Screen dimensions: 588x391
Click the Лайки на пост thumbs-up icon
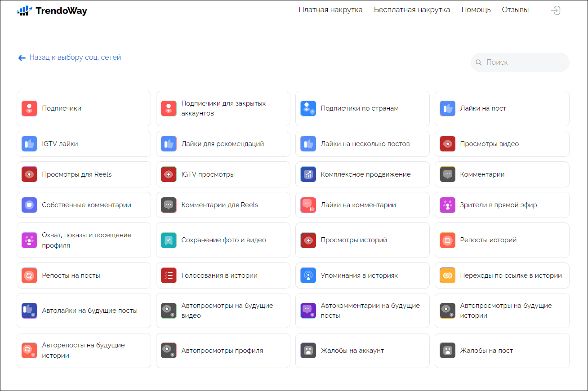pos(447,108)
